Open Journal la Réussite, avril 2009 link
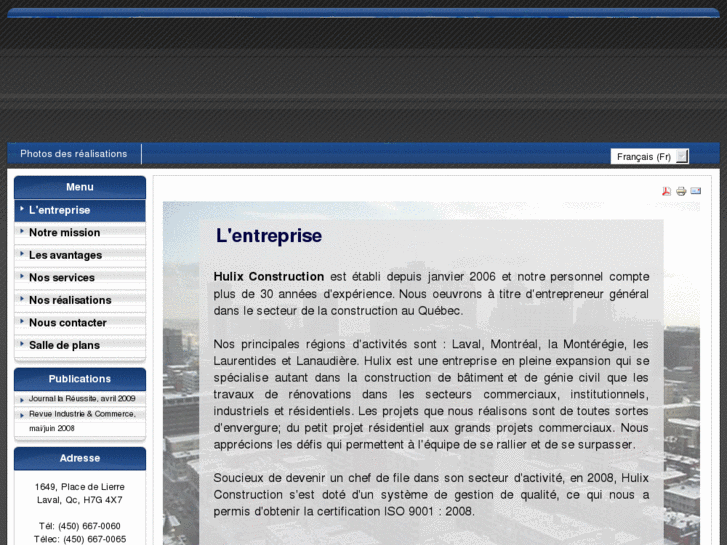 point(82,398)
